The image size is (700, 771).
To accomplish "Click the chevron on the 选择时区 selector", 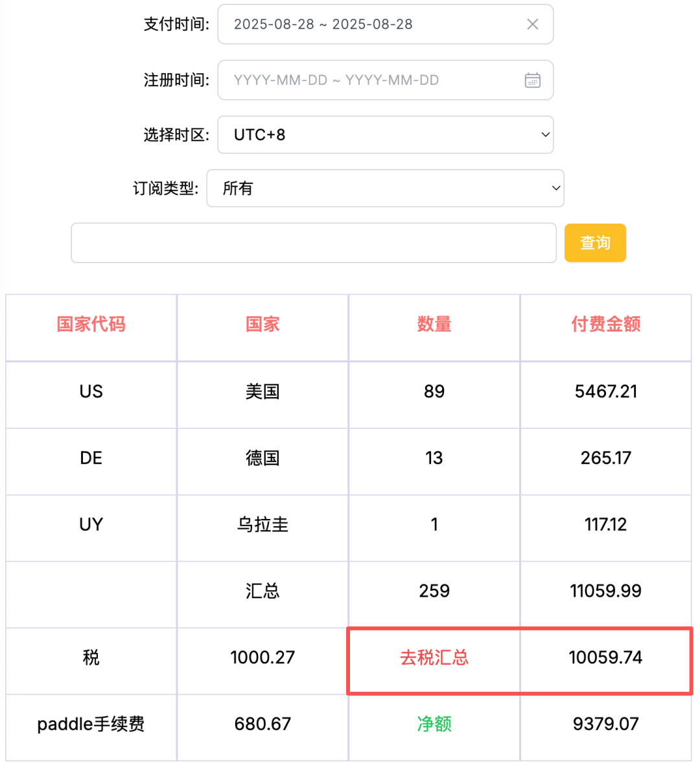I will [545, 135].
